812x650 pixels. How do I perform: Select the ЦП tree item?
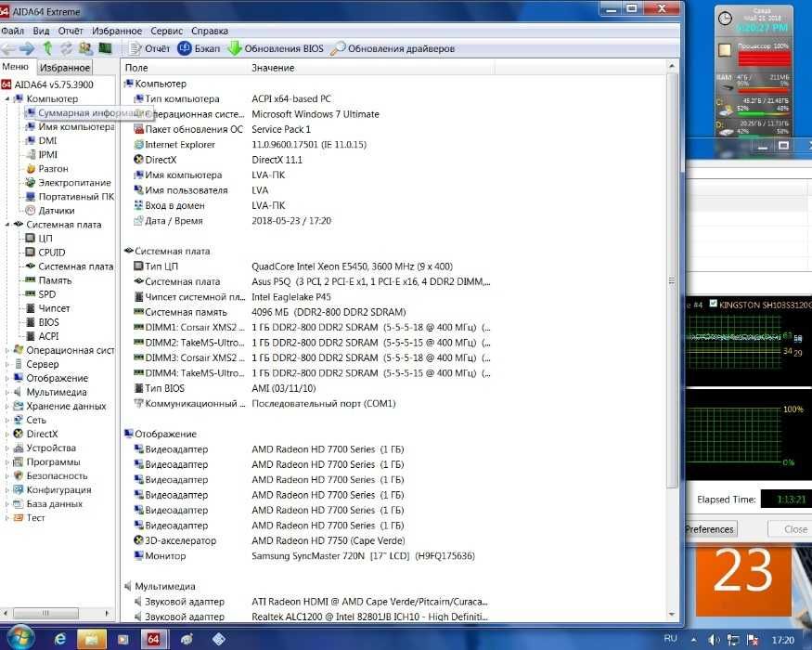pyautogui.click(x=39, y=239)
